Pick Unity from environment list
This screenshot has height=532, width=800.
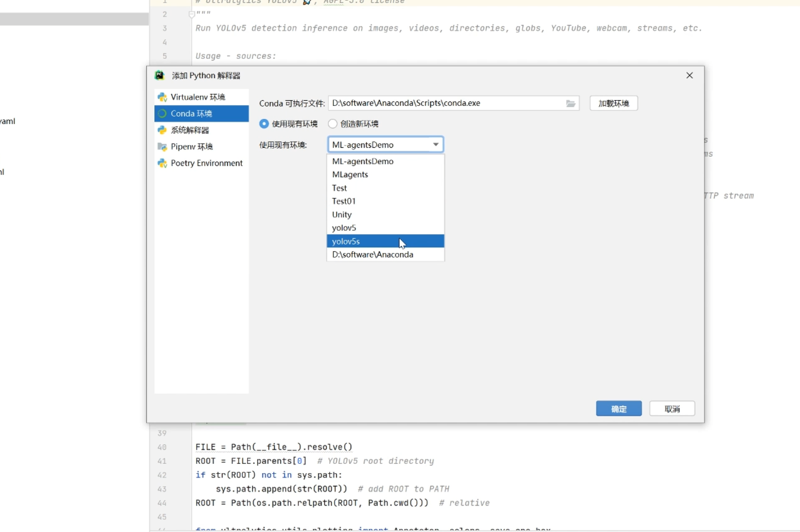click(x=385, y=215)
